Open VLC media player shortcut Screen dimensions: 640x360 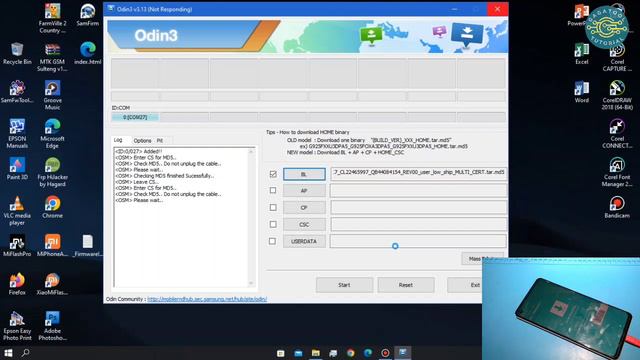pos(17,210)
